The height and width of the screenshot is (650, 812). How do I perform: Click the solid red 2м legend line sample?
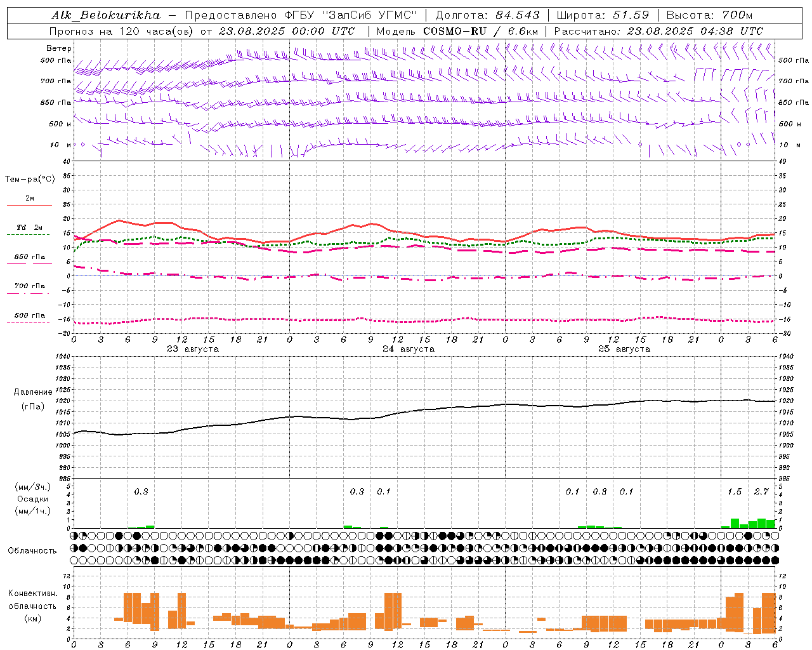pos(29,205)
